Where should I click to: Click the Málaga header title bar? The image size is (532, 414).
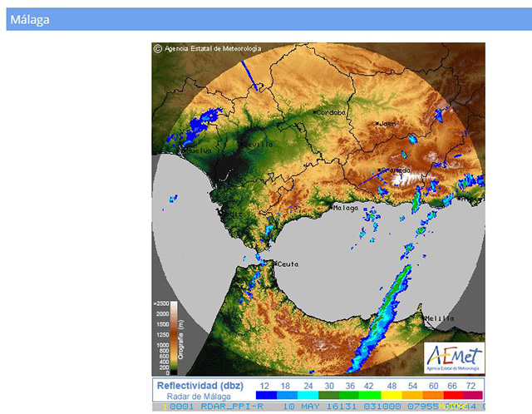(x=266, y=19)
